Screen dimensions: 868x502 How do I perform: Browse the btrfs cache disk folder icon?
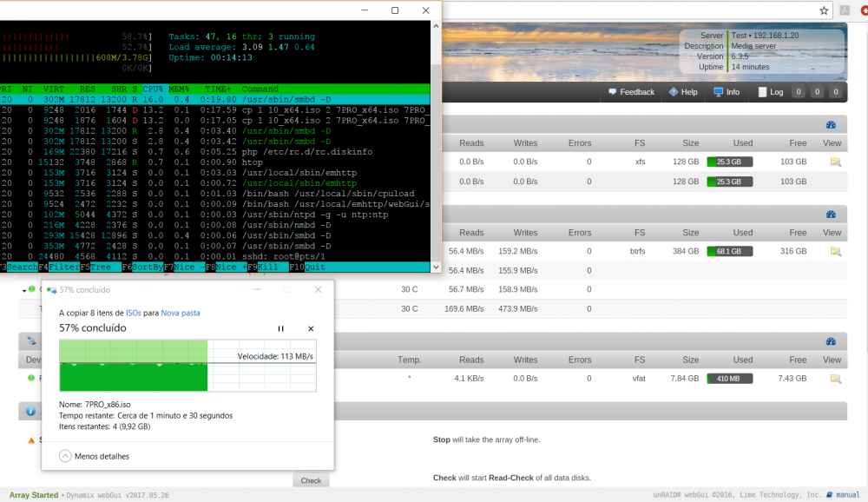(x=835, y=252)
